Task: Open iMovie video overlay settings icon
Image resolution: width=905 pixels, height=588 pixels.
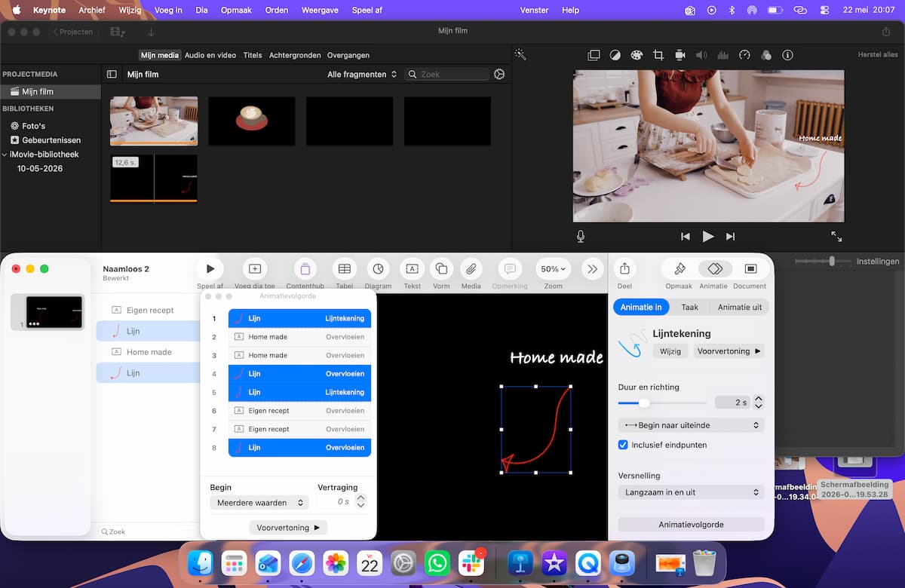Action: point(594,55)
